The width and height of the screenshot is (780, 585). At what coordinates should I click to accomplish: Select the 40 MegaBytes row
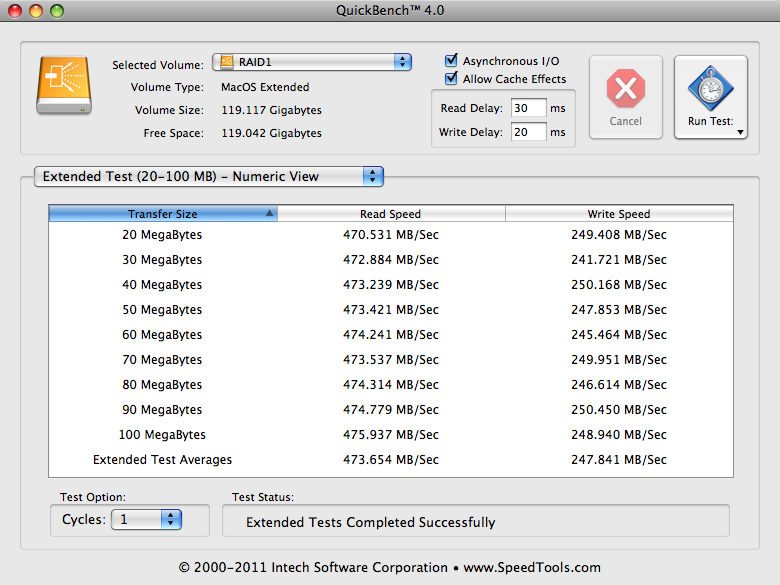(x=391, y=285)
